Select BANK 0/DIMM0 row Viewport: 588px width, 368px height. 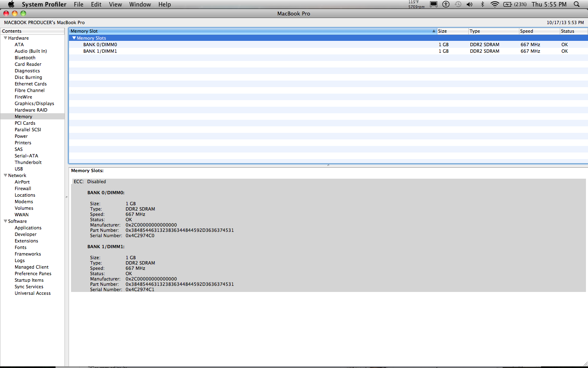point(328,45)
